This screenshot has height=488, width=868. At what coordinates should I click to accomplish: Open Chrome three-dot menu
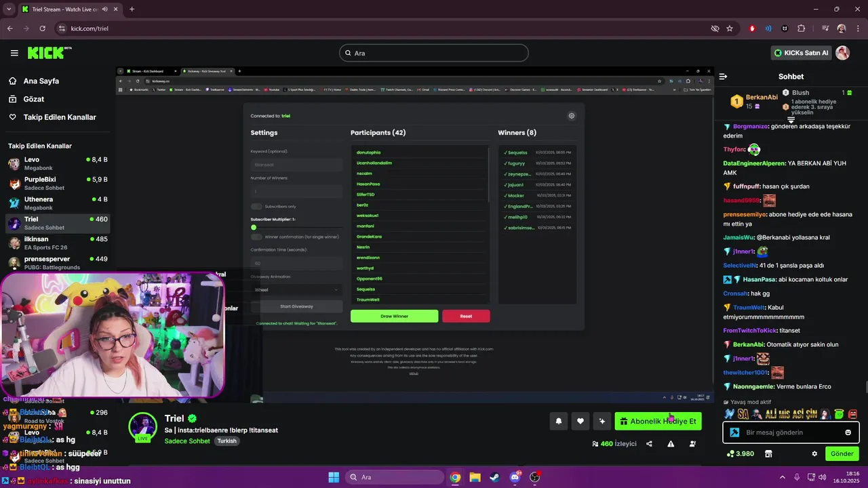coord(857,28)
